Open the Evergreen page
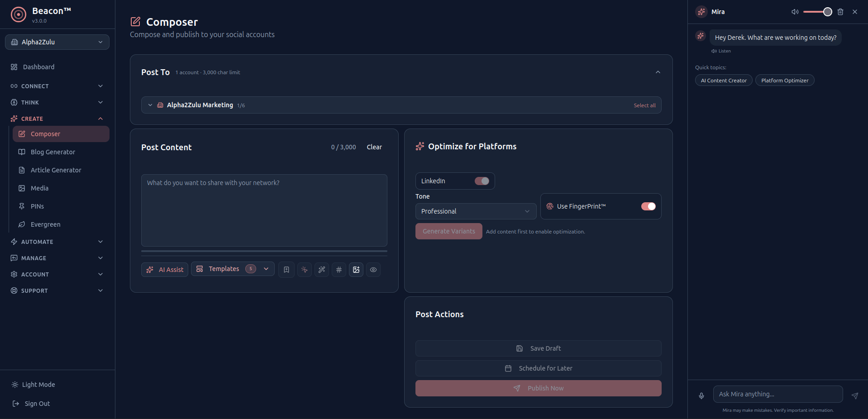Image resolution: width=868 pixels, height=419 pixels. (x=61, y=224)
